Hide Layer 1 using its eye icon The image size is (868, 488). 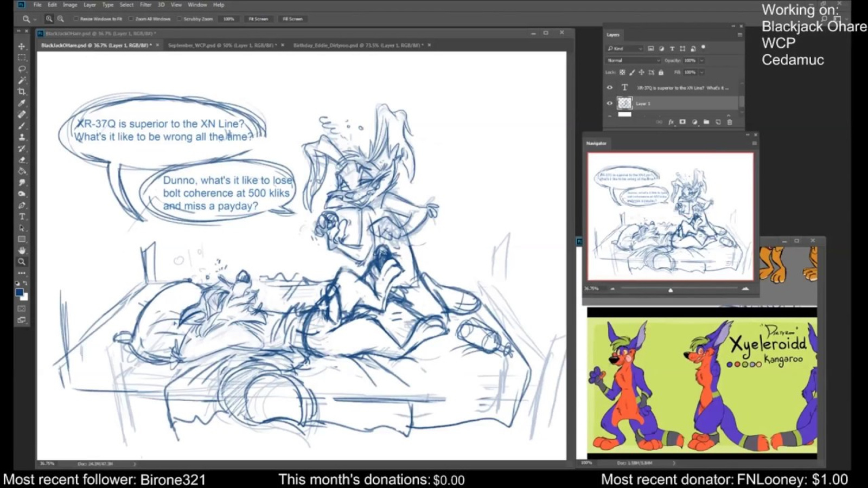[x=610, y=103]
